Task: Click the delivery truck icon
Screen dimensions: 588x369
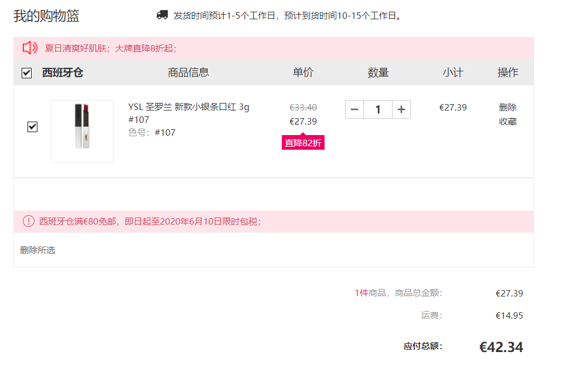Action: (x=162, y=15)
